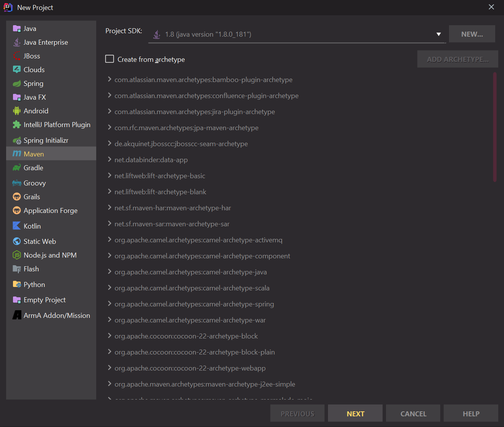
Task: Expand jbosscc-seam-archetype chevron
Action: pyautogui.click(x=110, y=143)
